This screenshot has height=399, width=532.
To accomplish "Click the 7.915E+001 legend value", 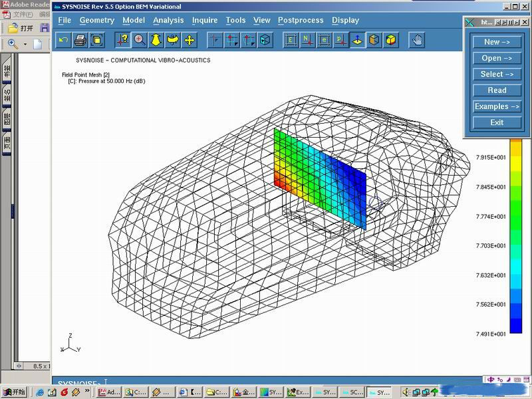I will click(x=491, y=158).
